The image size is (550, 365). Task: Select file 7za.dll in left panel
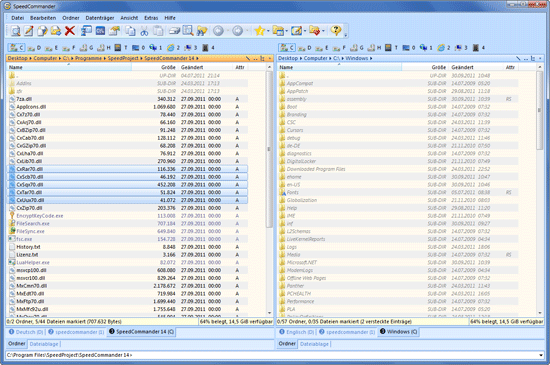click(127, 99)
